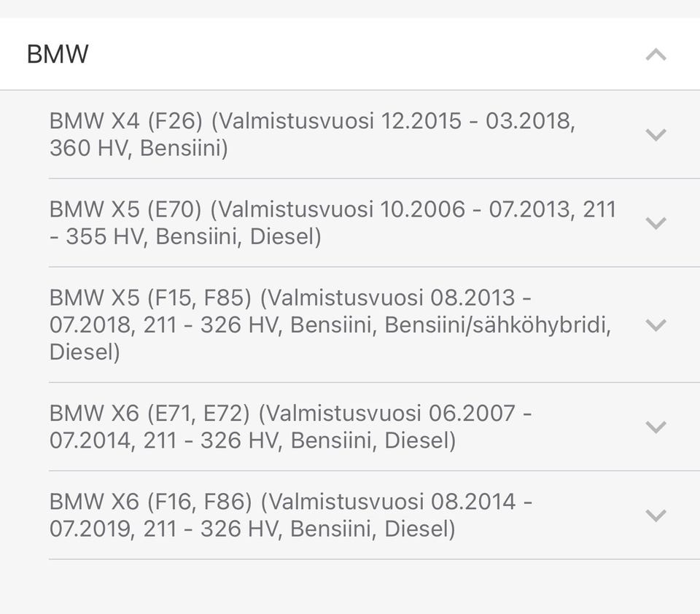Collapse the BMW section using the up chevron
The width and height of the screenshot is (700, 614).
click(x=656, y=55)
